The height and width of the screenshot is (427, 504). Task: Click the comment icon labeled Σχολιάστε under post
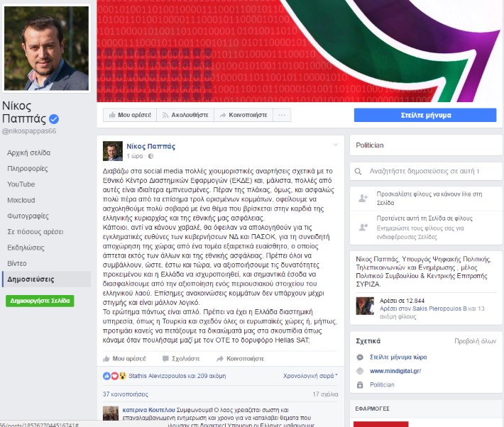165,359
